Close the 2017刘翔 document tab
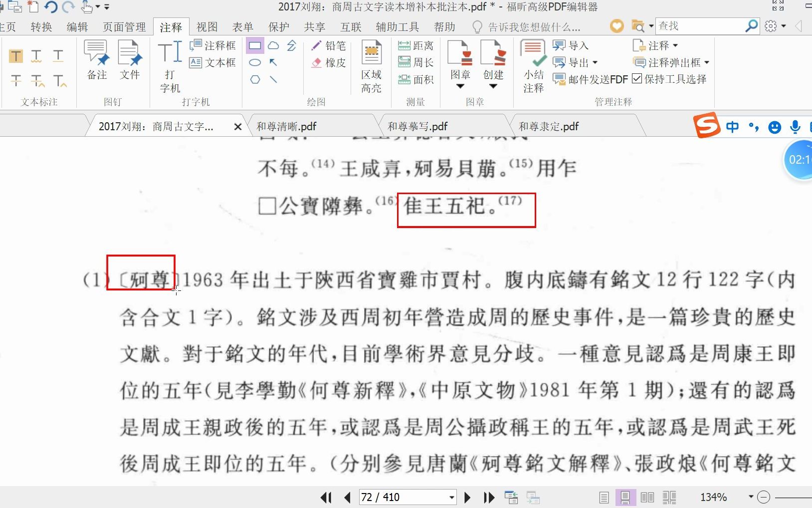Viewport: 812px width, 508px height. pyautogui.click(x=238, y=127)
